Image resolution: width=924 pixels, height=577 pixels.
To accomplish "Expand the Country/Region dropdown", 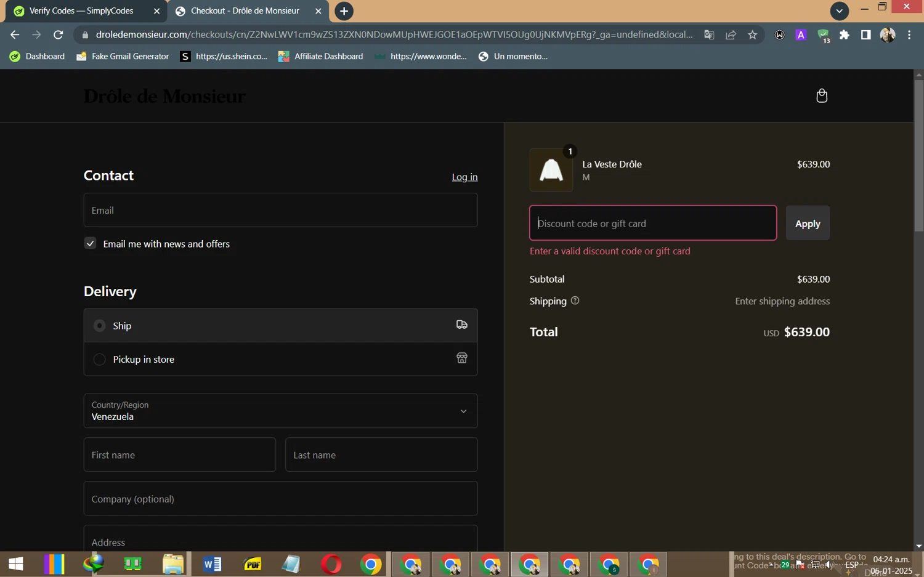I will coord(280,411).
